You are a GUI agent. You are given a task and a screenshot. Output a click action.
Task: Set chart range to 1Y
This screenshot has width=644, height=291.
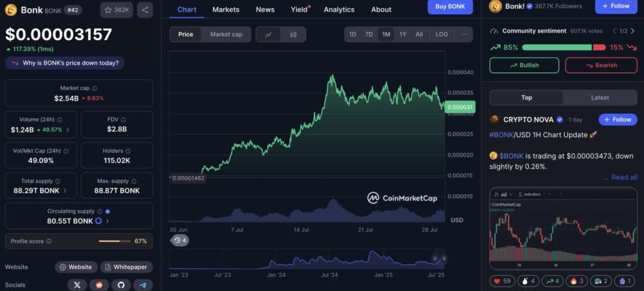403,35
